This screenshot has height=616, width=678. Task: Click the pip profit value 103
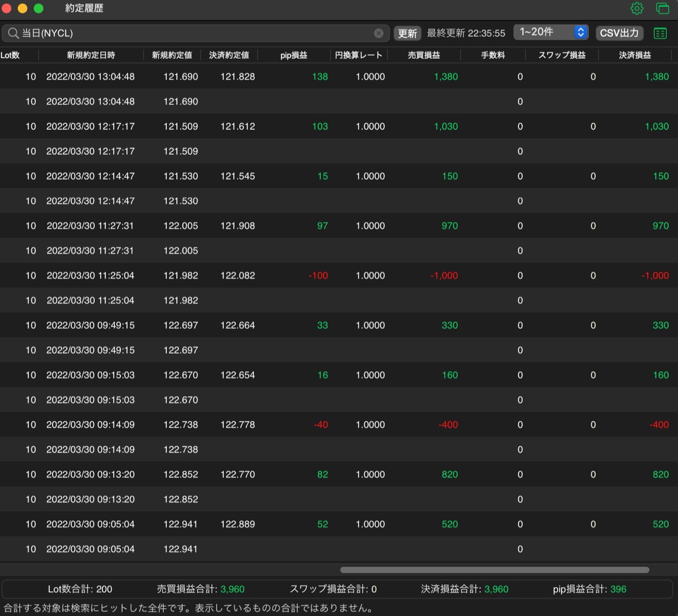coord(320,126)
